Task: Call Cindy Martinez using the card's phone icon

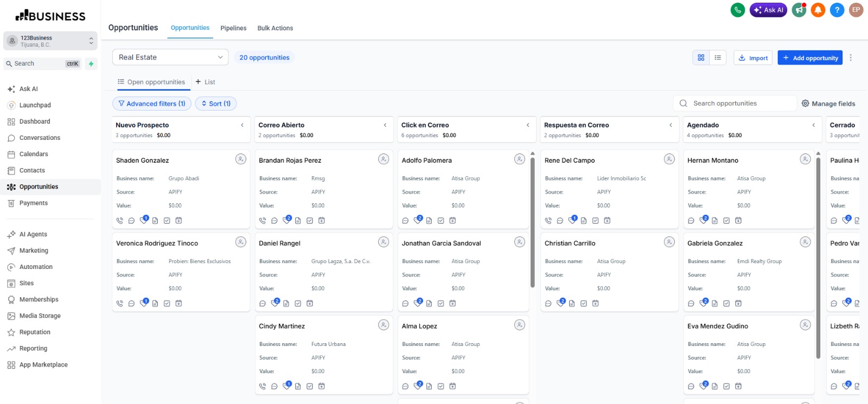Action: point(263,387)
